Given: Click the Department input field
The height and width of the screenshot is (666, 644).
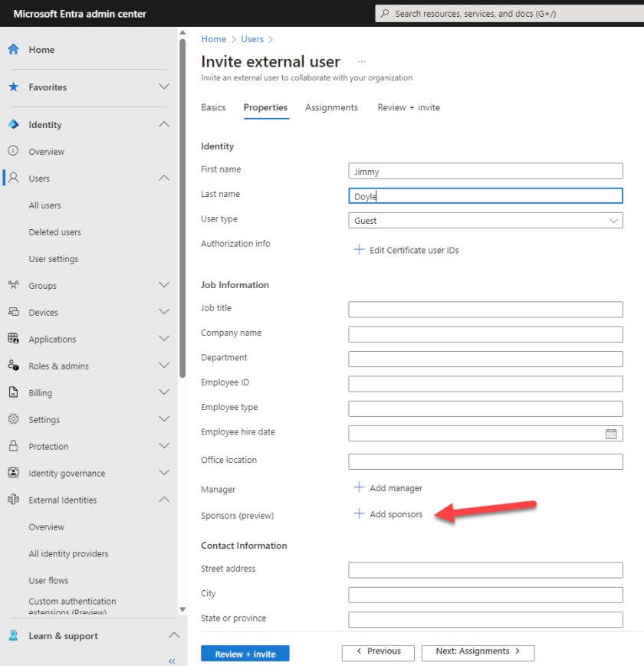Looking at the screenshot, I should click(x=485, y=359).
